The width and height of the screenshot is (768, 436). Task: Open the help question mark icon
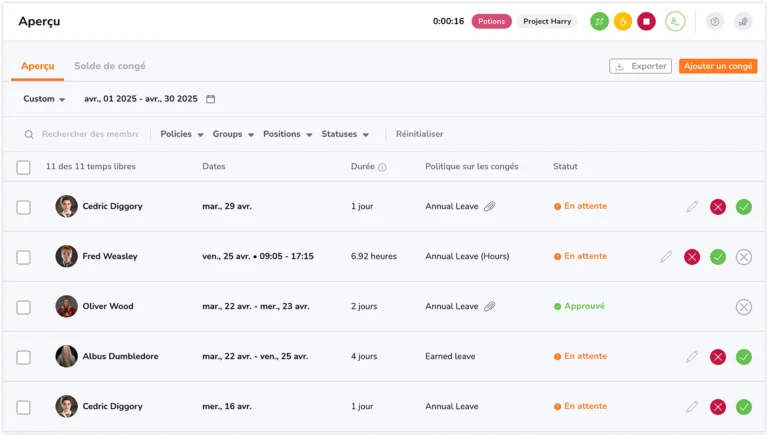click(x=715, y=22)
